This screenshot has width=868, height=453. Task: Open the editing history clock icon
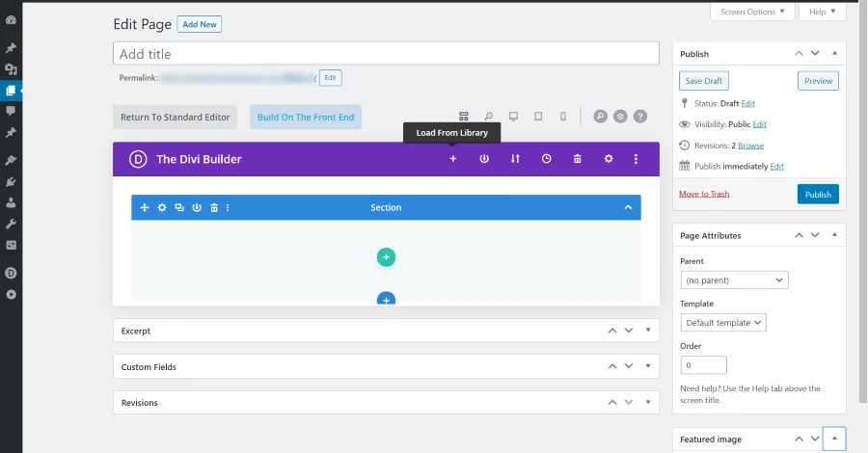[546, 159]
